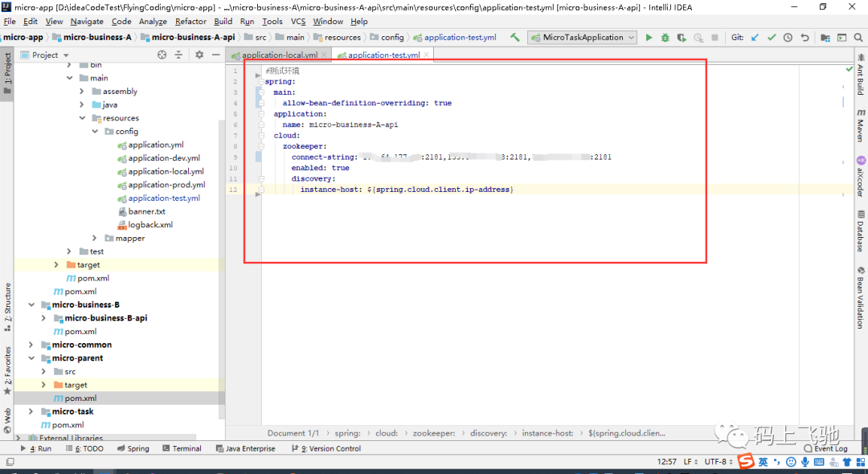Open the File menu
The height and width of the screenshot is (474, 868).
click(x=10, y=21)
